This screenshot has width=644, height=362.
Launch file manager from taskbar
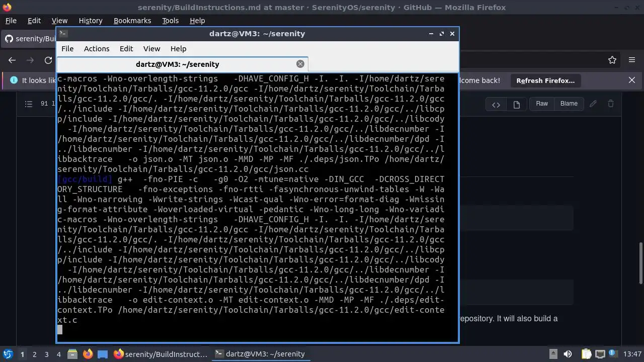point(72,354)
